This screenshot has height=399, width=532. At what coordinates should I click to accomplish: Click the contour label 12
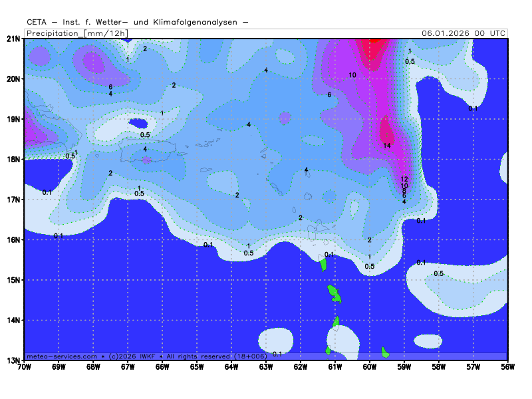[x=404, y=180]
